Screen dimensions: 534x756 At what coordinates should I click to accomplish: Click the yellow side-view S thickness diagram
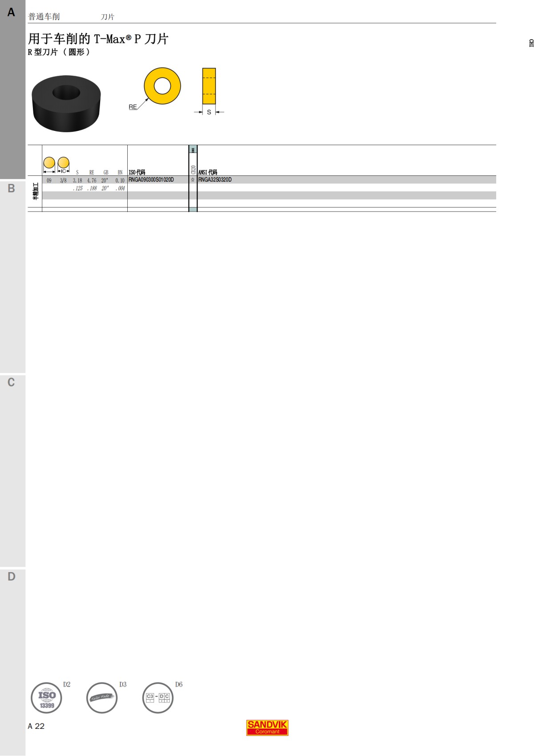click(x=209, y=86)
